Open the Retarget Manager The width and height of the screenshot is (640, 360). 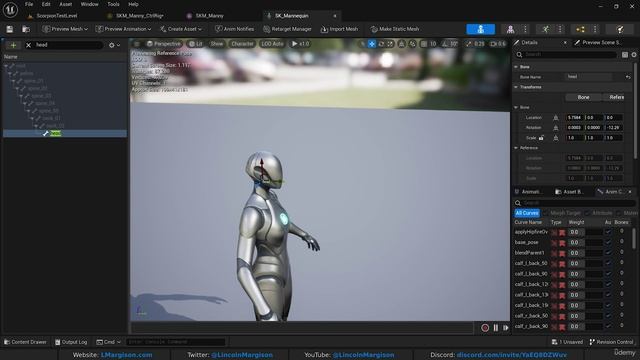coord(287,29)
